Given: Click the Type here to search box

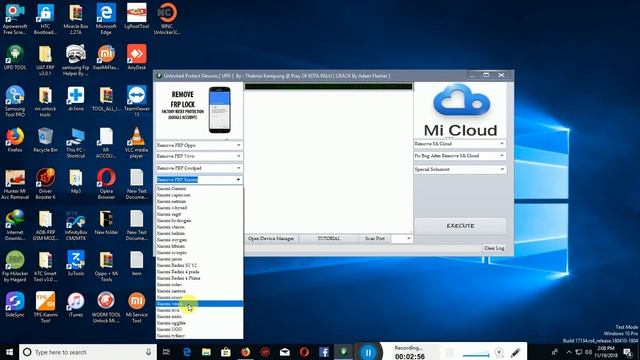Looking at the screenshot, I should point(88,352).
